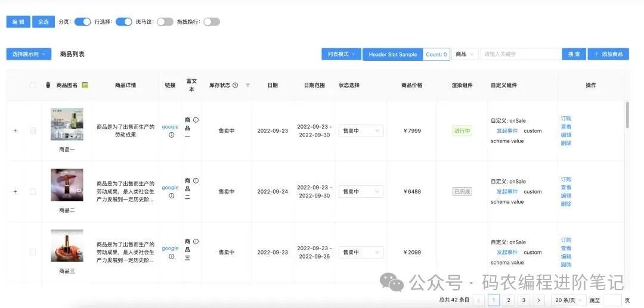Focus the 跳至 jump-to-page input box

[x=612, y=300]
